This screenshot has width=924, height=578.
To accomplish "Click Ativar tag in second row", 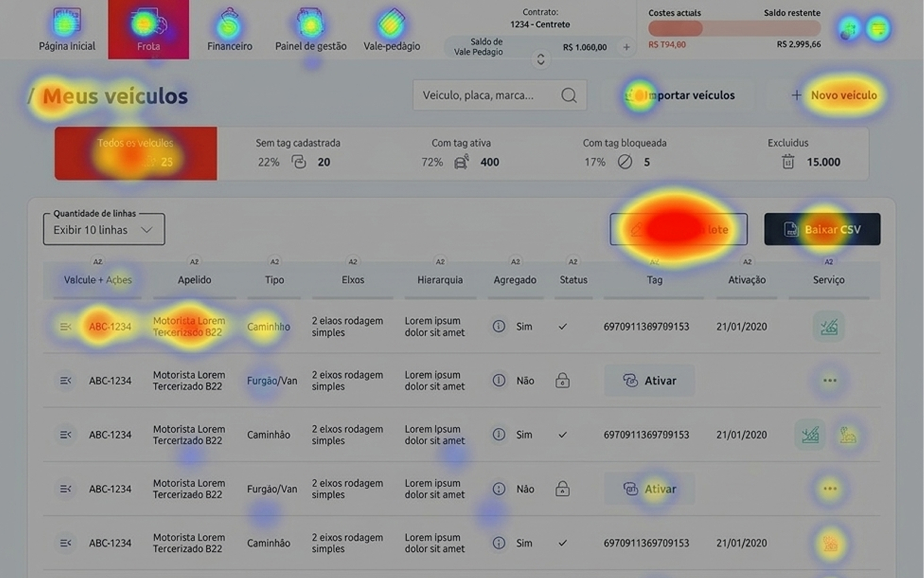I will [x=650, y=380].
